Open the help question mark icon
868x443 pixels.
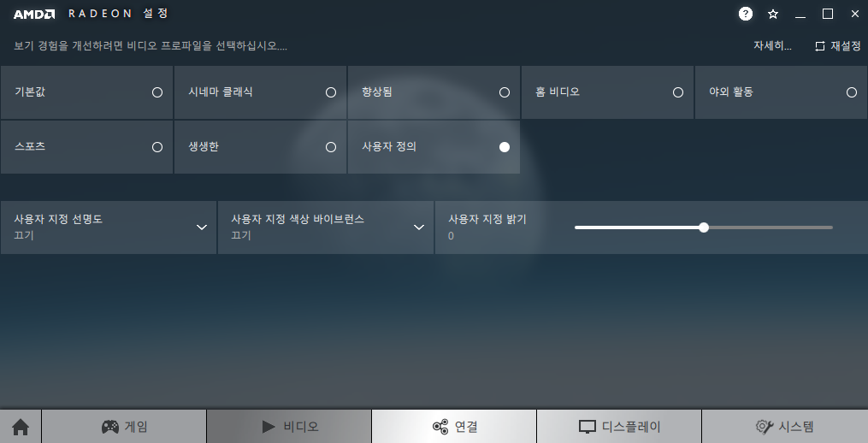[x=746, y=14]
